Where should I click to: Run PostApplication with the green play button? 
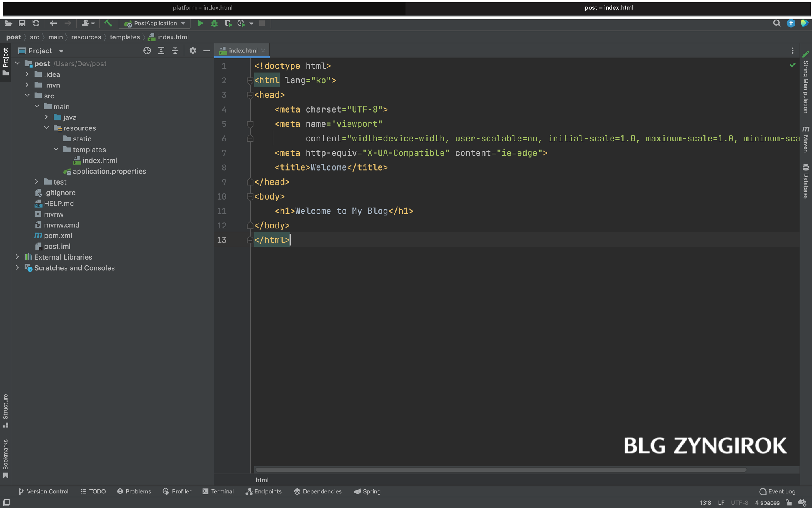[x=200, y=24]
